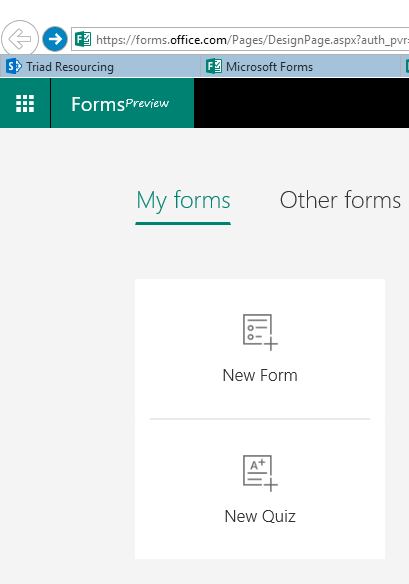409x584 pixels.
Task: Switch to the Microsoft Forms browser tab
Action: pyautogui.click(x=300, y=67)
